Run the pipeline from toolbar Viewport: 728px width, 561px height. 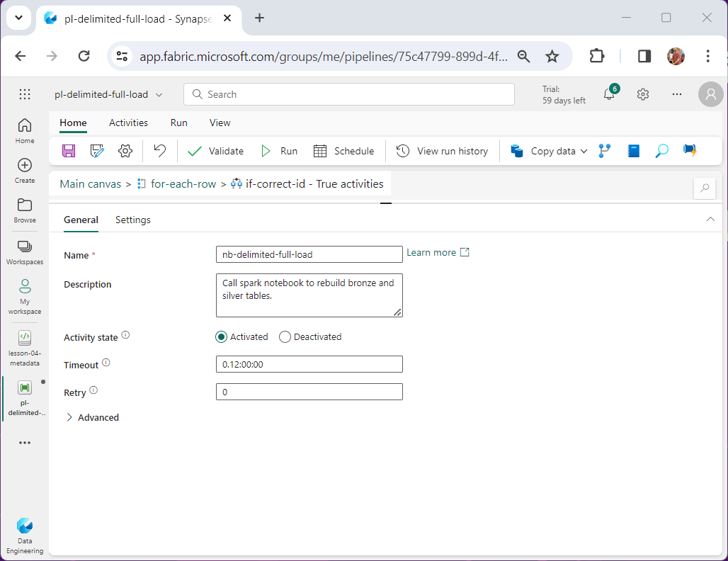(280, 151)
